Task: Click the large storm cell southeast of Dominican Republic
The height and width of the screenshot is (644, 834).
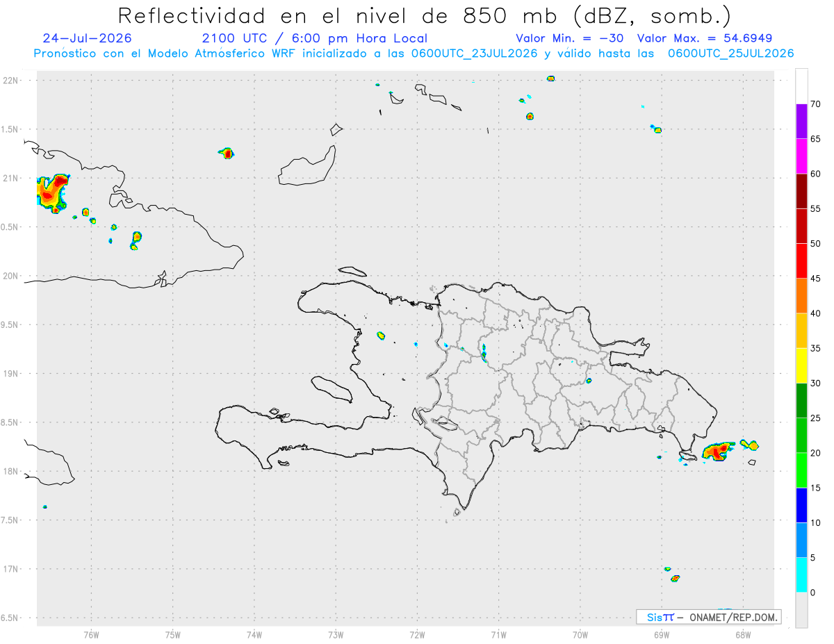Action: 719,451
